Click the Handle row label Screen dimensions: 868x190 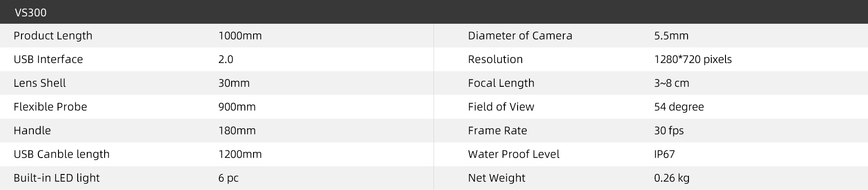pos(32,131)
